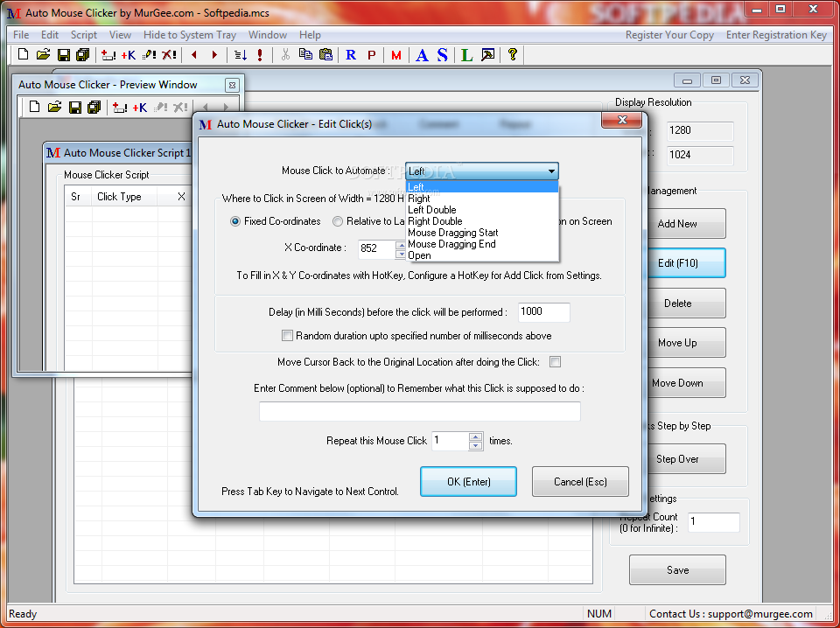This screenshot has width=840, height=628.
Task: Click the red left arrow toolbar icon
Action: point(194,54)
